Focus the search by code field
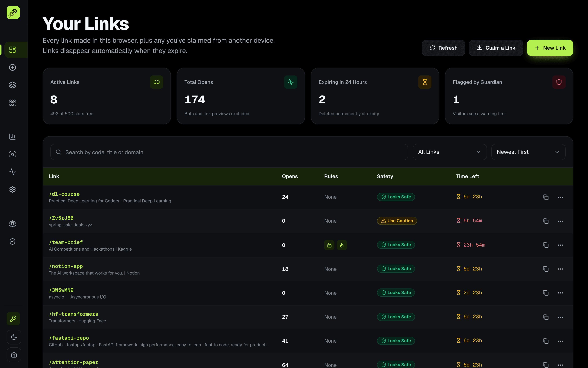This screenshot has height=368, width=588. pyautogui.click(x=229, y=152)
